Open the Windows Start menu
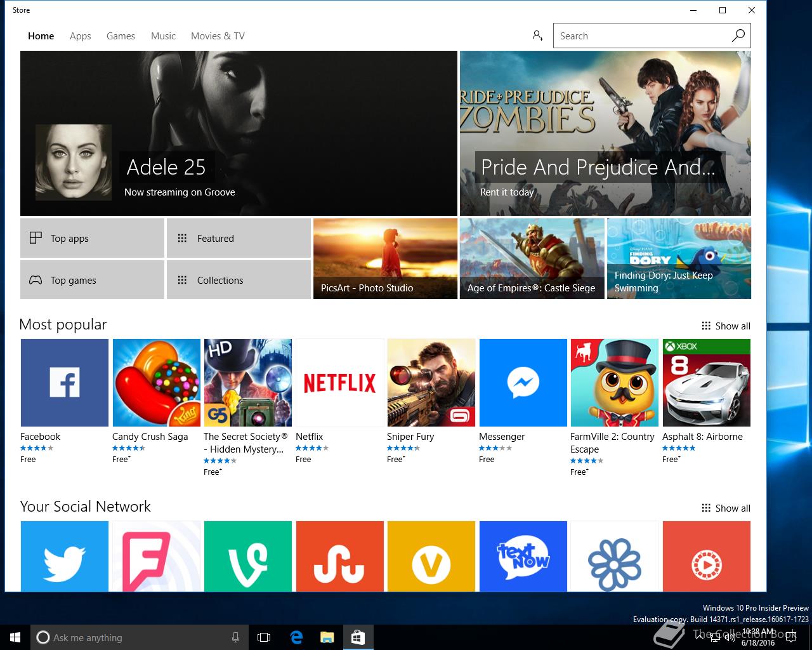 [x=15, y=637]
